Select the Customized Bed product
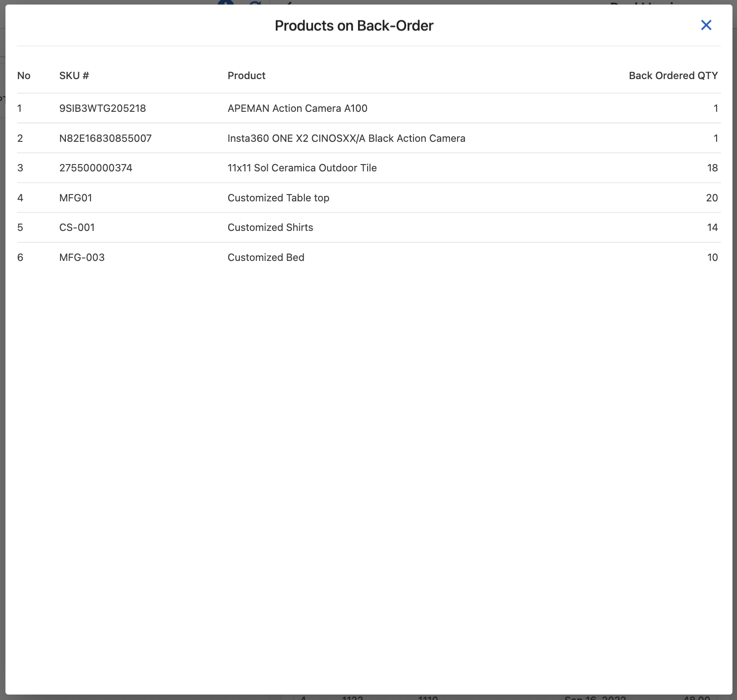This screenshot has width=737, height=700. click(x=266, y=257)
